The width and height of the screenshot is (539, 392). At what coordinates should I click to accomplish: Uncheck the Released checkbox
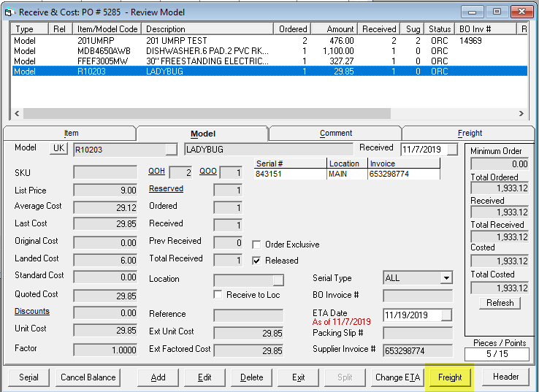coord(256,261)
